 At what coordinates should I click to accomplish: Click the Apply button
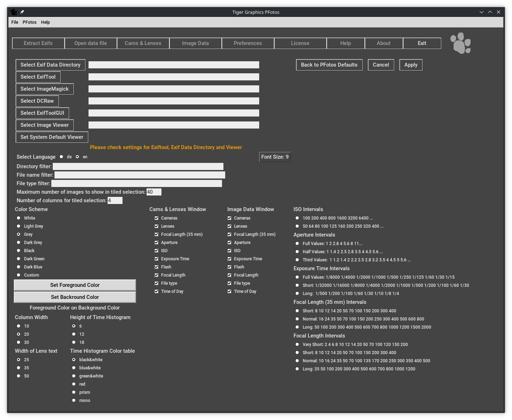(x=411, y=65)
